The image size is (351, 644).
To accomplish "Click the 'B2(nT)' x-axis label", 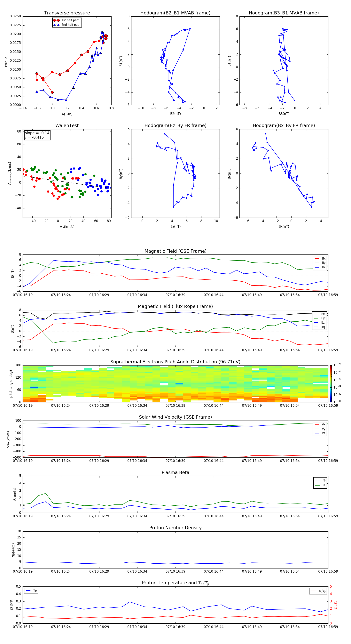I will coord(175,114).
